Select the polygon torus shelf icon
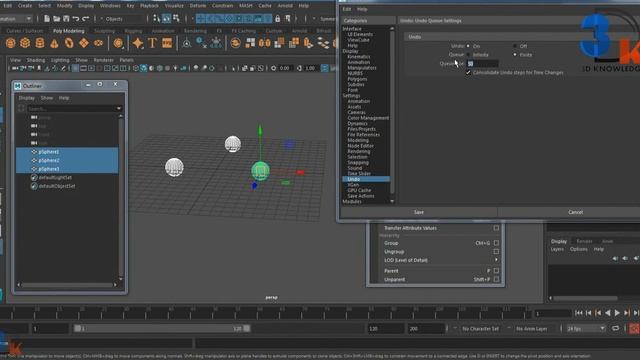The width and height of the screenshot is (640, 360). pos(69,43)
